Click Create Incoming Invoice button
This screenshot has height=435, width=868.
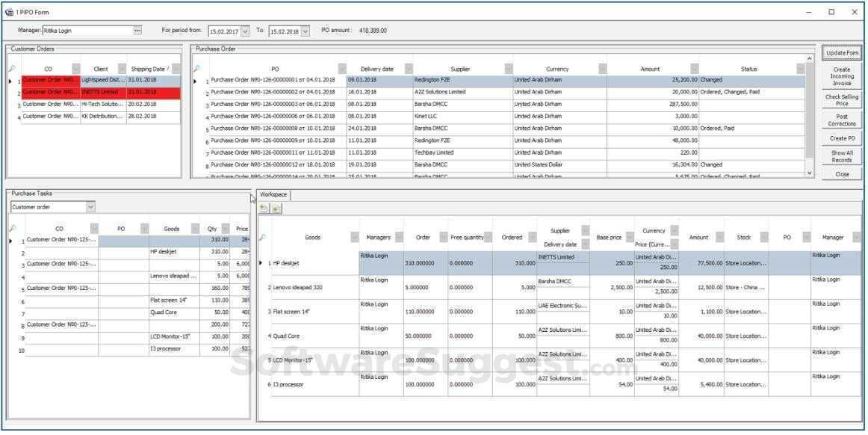(x=841, y=76)
